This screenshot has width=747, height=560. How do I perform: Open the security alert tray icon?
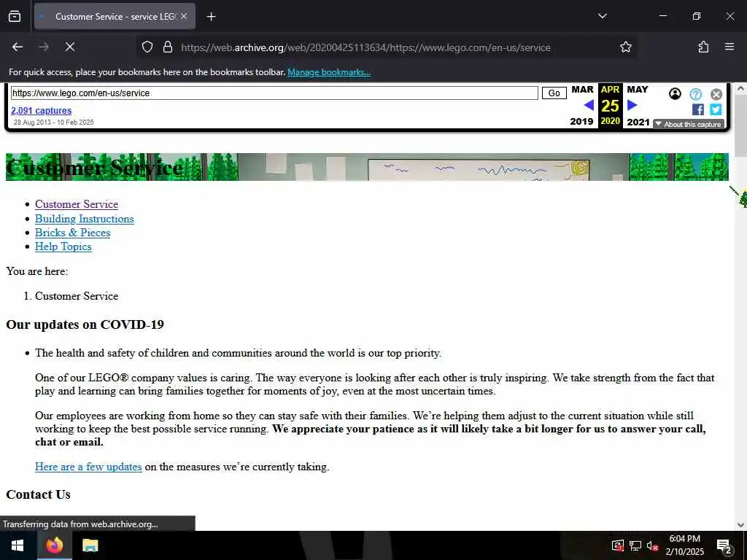[x=617, y=545]
